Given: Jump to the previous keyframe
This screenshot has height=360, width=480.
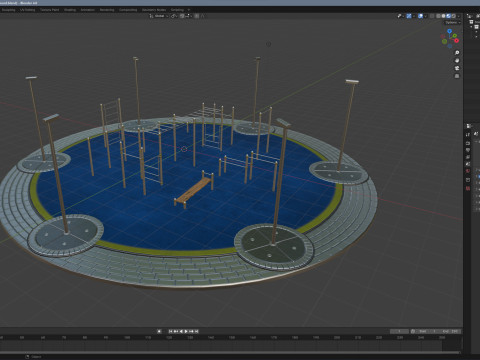Looking at the screenshot, I should pyautogui.click(x=176, y=331).
